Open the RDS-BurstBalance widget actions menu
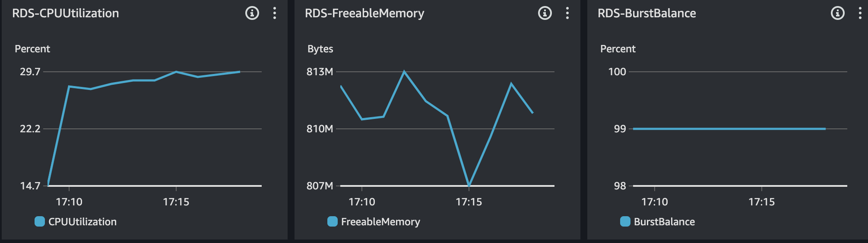868x243 pixels. tap(860, 13)
